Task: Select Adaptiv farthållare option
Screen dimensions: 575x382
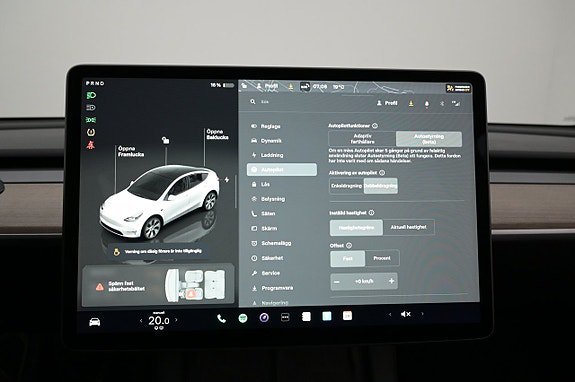Action: coord(362,139)
